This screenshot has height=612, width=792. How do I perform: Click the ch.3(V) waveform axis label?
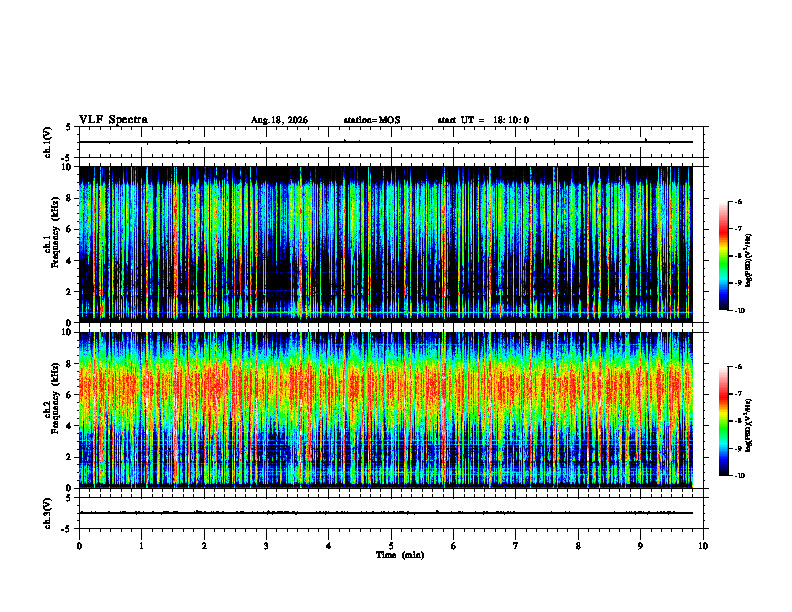point(48,513)
